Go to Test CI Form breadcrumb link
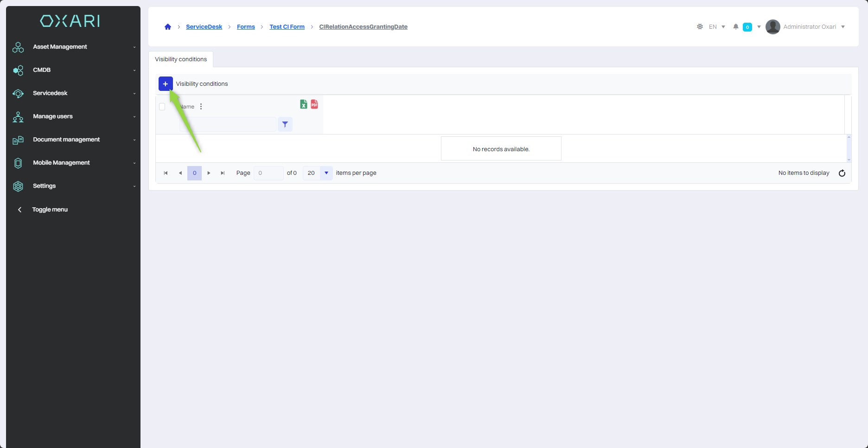 [x=287, y=27]
